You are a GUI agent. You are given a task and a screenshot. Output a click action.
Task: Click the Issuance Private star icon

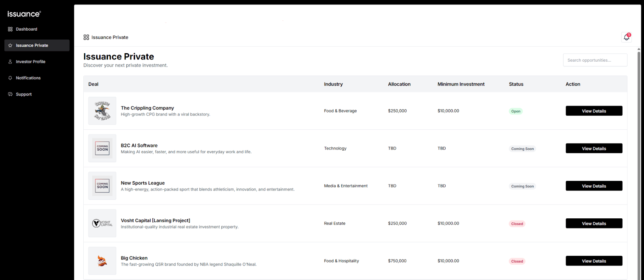coord(10,46)
